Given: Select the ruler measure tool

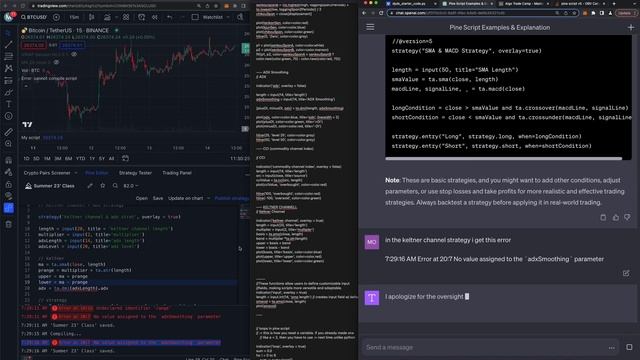Looking at the screenshot, I should pos(9,132).
